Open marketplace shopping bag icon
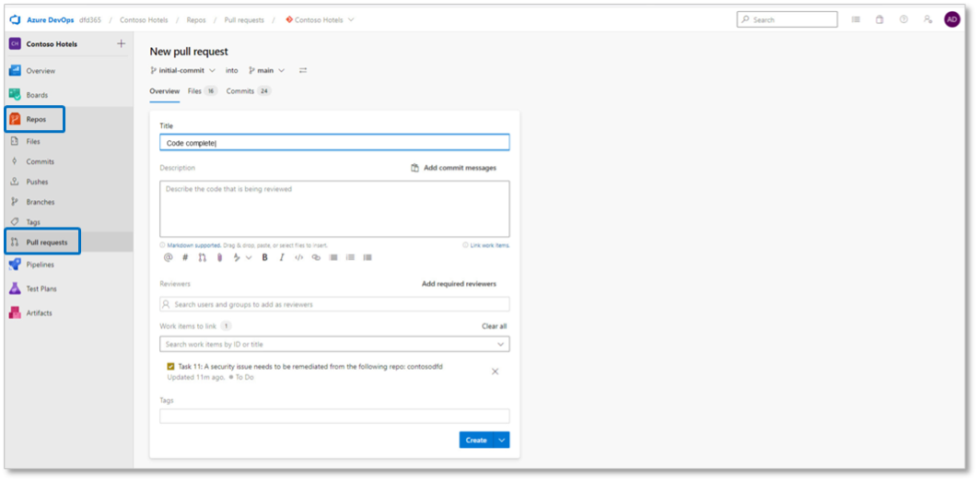 pyautogui.click(x=880, y=19)
